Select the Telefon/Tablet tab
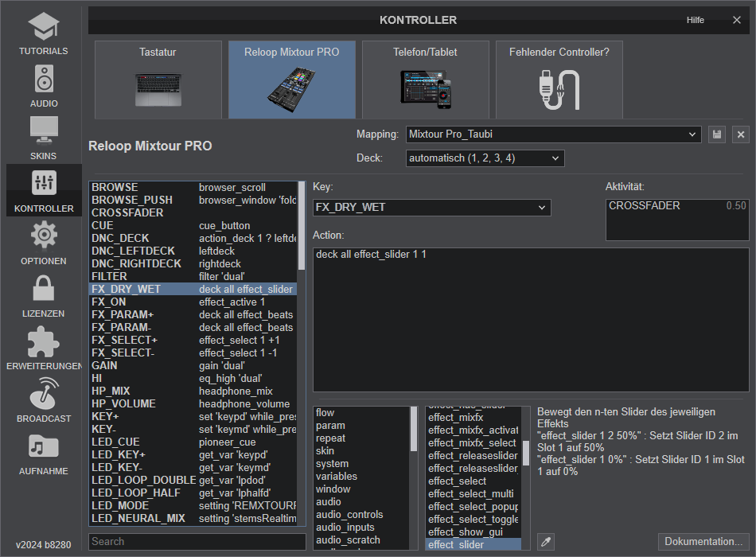The height and width of the screenshot is (557, 756). coord(425,80)
